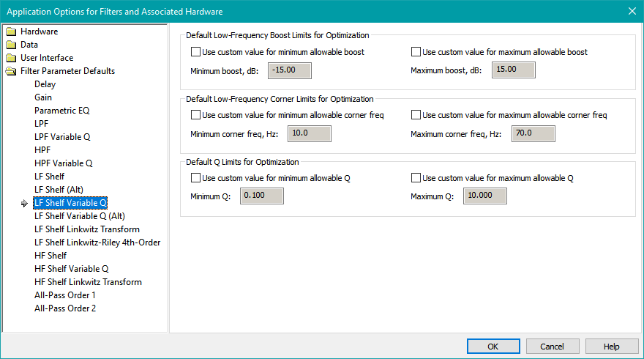Select the LF Shelf item
The width and height of the screenshot is (644, 359).
pos(49,177)
